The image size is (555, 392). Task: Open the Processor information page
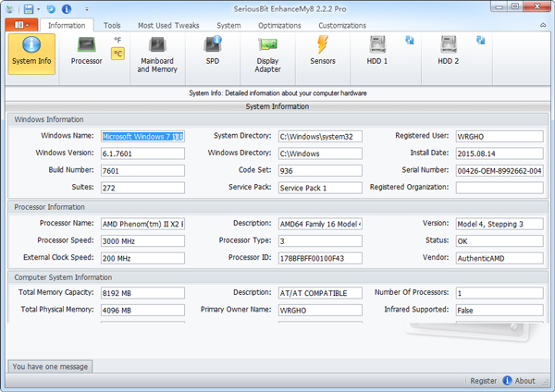coord(86,52)
